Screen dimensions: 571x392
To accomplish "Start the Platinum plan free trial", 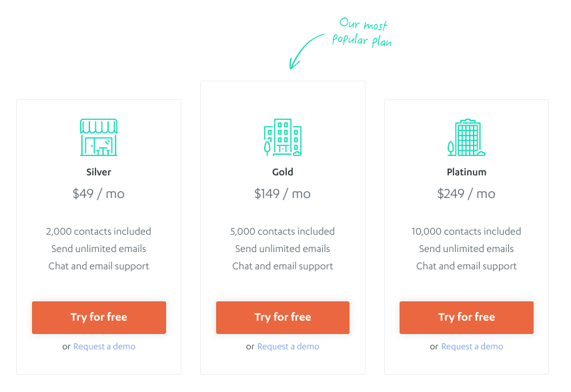I will point(466,317).
